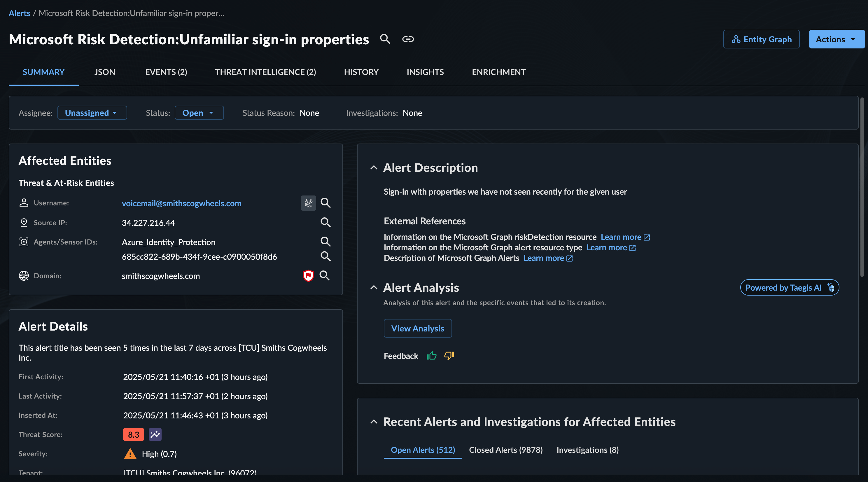
Task: Click the search icon beside the alert title
Action: click(x=385, y=39)
